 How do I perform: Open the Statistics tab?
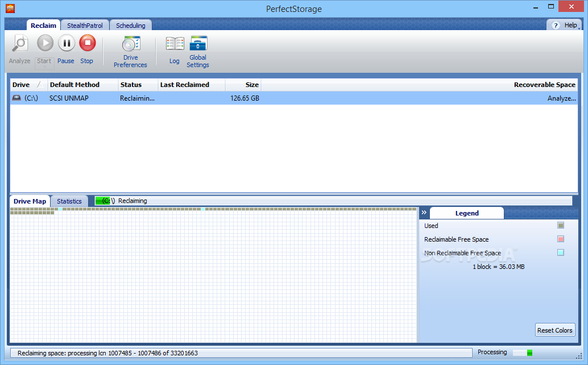[69, 201]
